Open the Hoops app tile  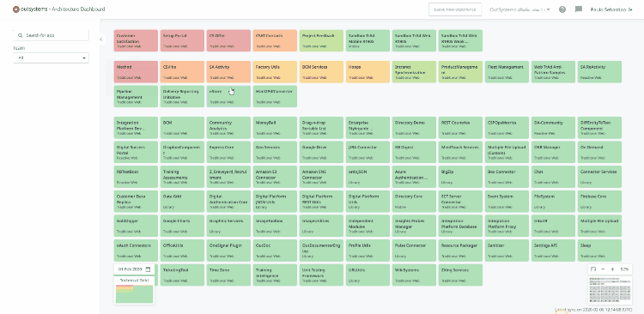tap(368, 72)
